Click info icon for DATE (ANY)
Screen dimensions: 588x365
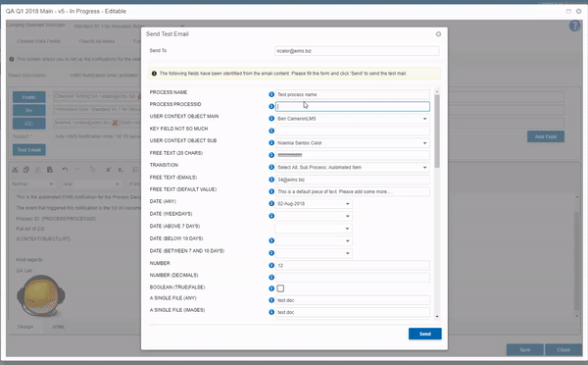point(271,203)
